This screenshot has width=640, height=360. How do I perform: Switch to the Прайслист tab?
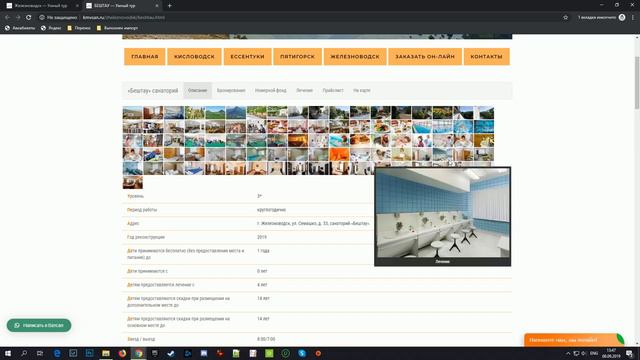click(x=333, y=91)
